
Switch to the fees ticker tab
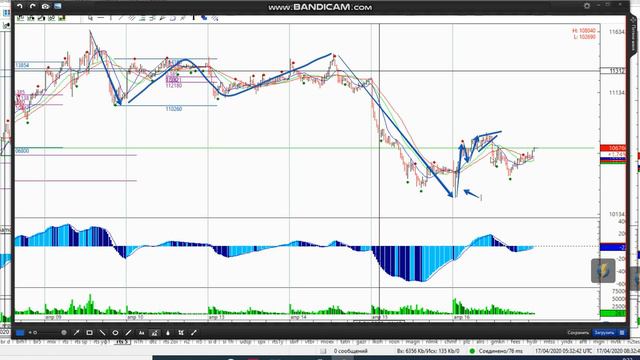click(515, 342)
